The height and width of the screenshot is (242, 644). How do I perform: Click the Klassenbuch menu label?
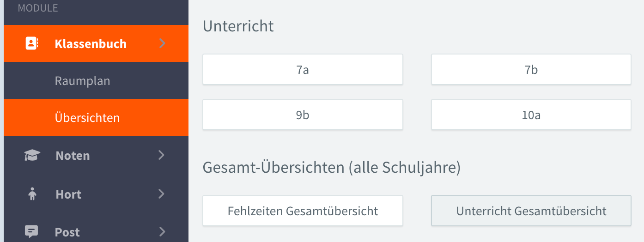[91, 44]
